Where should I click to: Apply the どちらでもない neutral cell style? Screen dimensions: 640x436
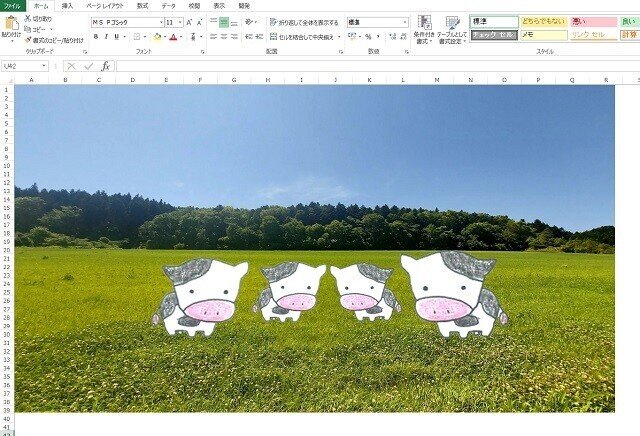point(544,22)
